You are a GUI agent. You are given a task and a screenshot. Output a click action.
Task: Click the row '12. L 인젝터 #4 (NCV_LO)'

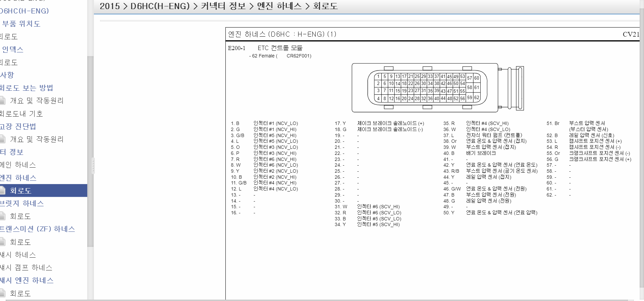[264, 189]
